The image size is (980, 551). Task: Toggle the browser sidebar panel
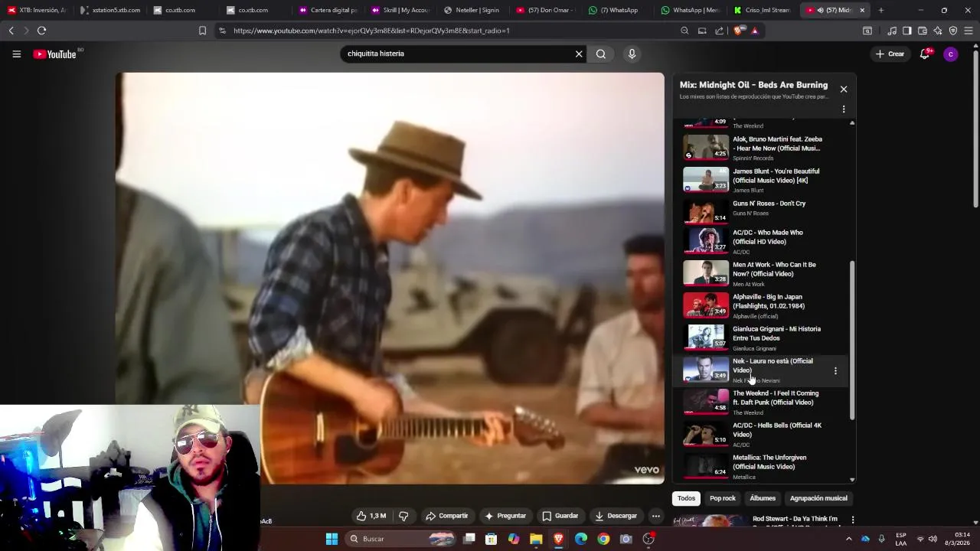tap(907, 31)
